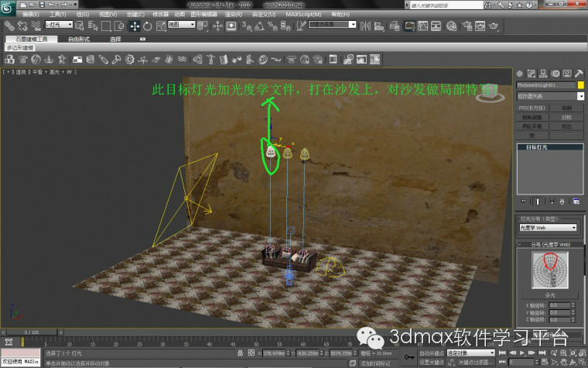Open the 选定对象 key filter dropdown
This screenshot has width=588, height=368.
(471, 353)
